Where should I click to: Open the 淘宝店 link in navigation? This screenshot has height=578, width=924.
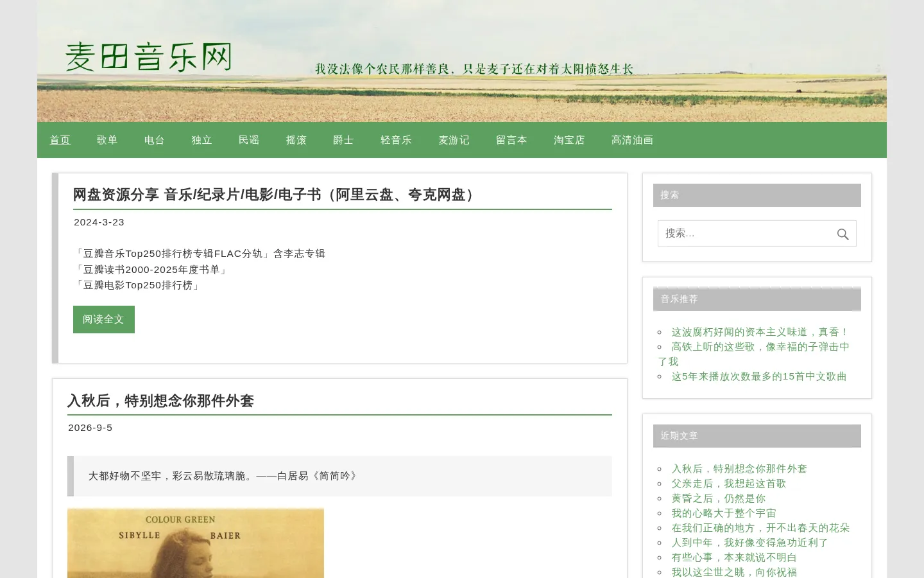(x=570, y=140)
